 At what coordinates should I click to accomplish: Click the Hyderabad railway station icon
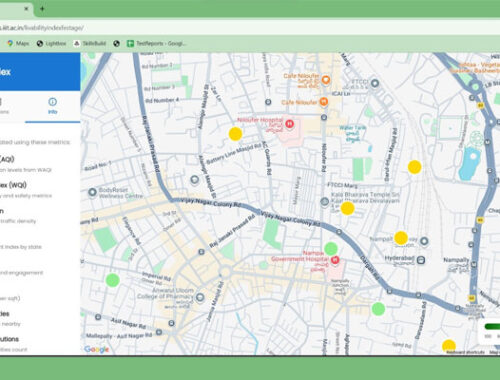[x=421, y=260]
